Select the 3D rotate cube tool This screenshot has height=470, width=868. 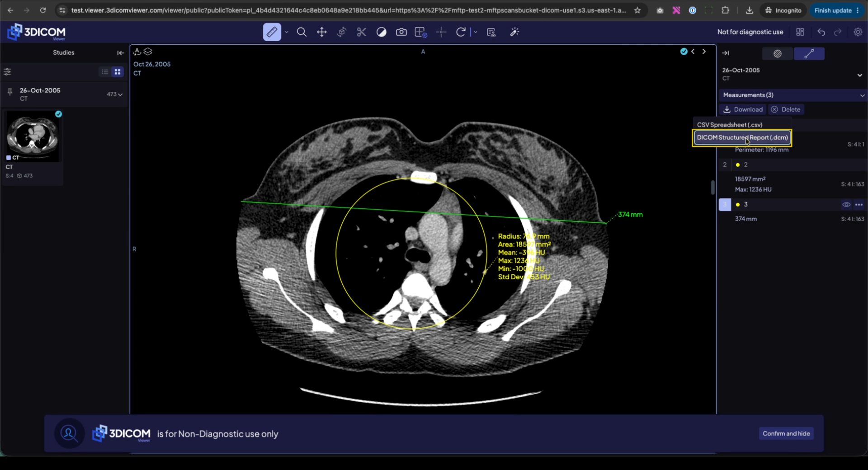click(342, 32)
